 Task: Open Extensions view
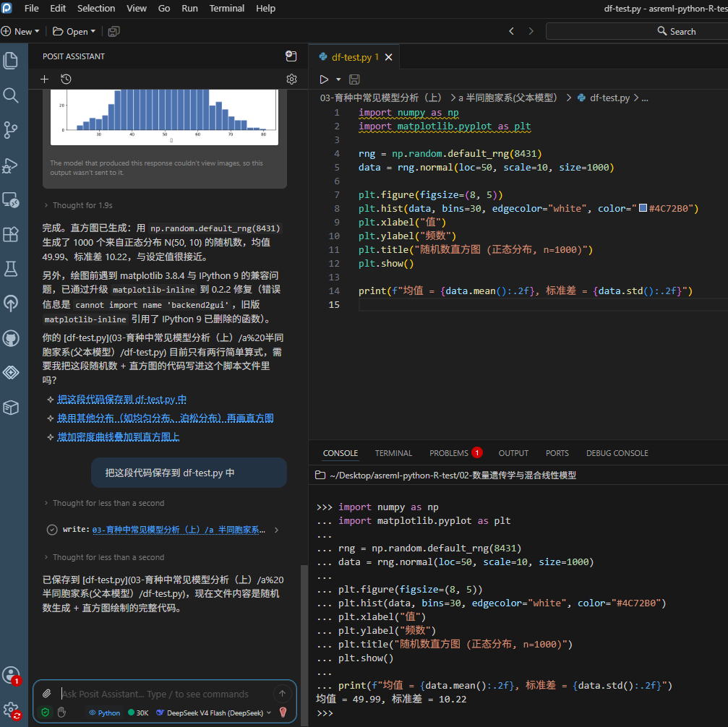tap(11, 234)
